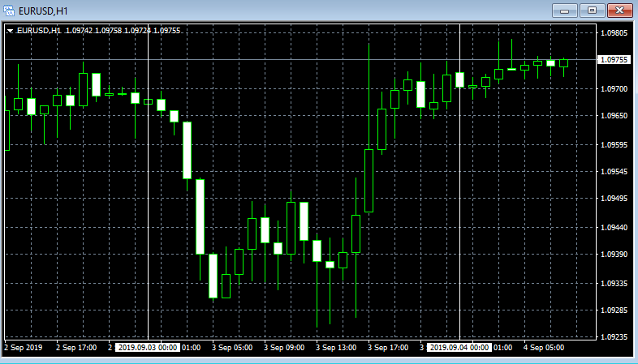Click the 1.09805 price scale label
Image resolution: width=638 pixels, height=364 pixels.
[x=614, y=33]
